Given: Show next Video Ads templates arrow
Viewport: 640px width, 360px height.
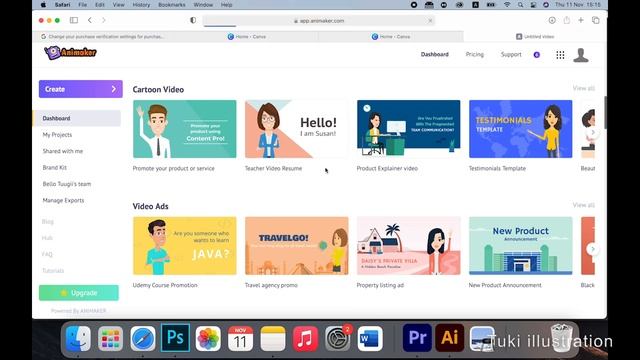Looking at the screenshot, I should tap(593, 249).
